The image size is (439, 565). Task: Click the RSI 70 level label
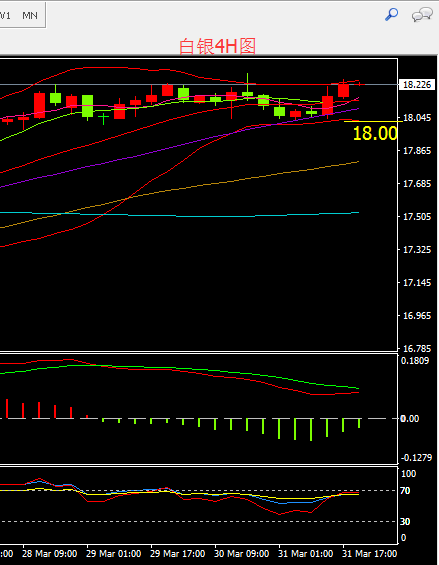[x=405, y=491]
